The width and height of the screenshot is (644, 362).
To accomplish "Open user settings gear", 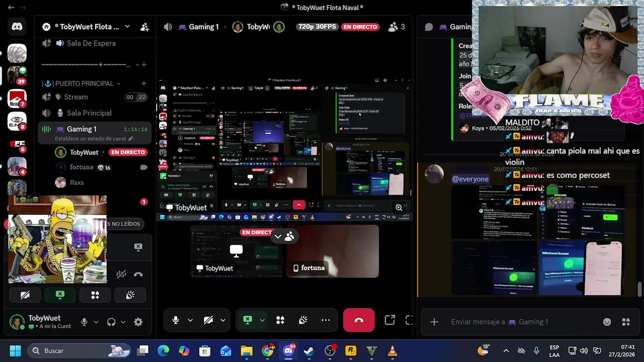I will point(138,322).
